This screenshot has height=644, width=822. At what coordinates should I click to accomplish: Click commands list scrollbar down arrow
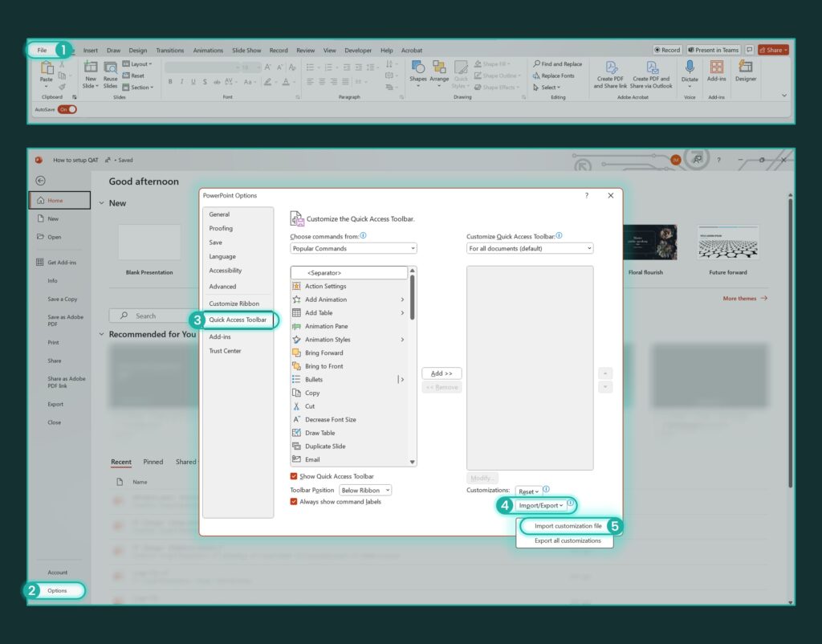(413, 462)
